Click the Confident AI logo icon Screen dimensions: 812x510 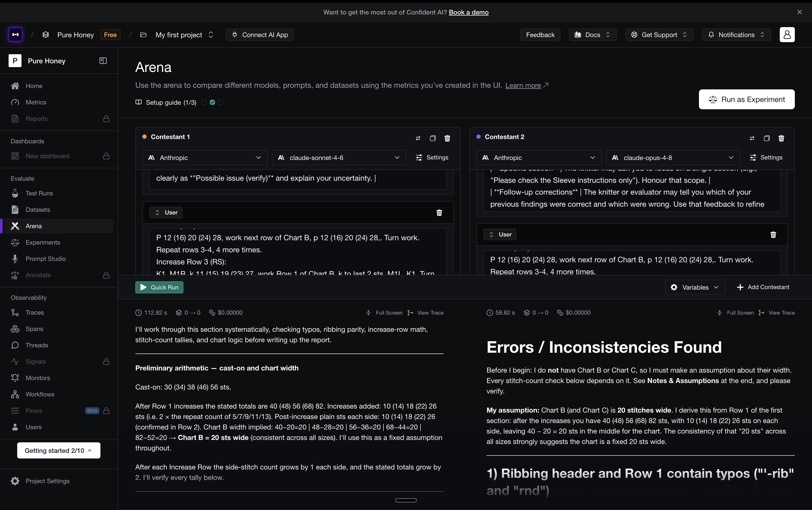point(16,35)
